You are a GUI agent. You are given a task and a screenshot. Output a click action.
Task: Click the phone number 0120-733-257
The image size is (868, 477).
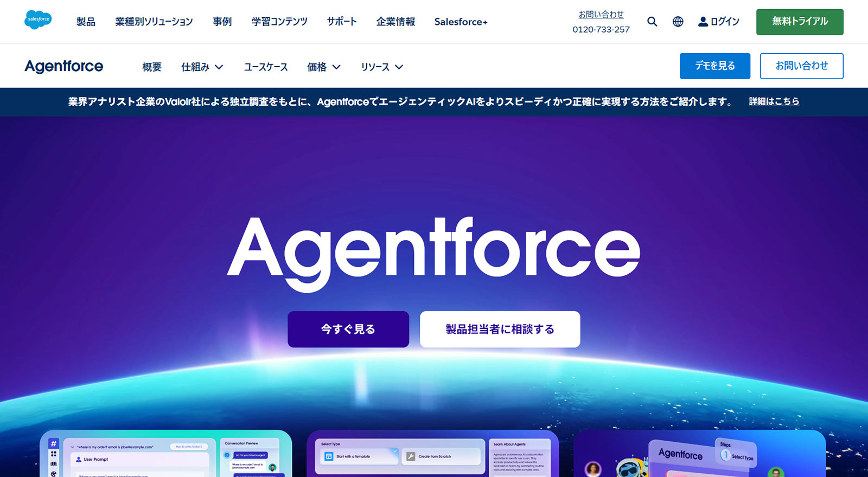601,29
